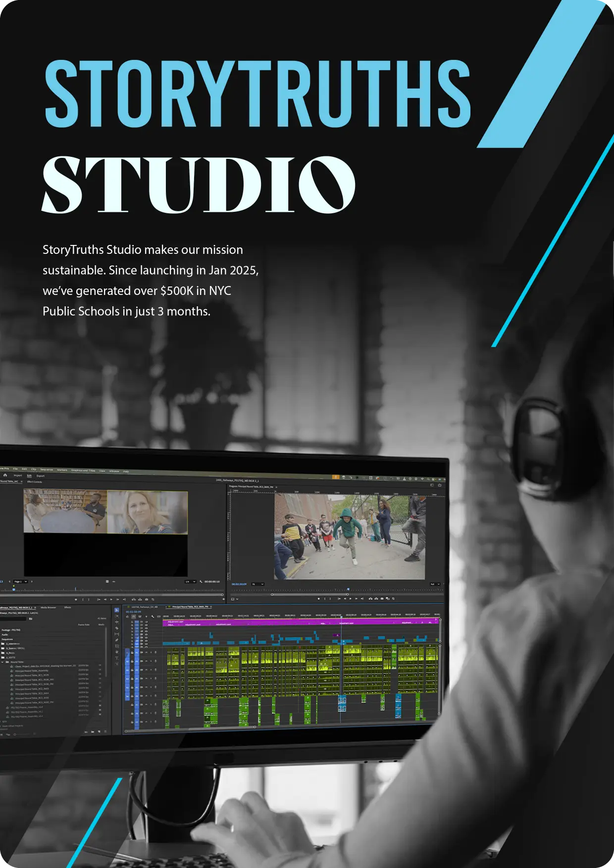
Task: Open the File menu
Action: click(15, 469)
